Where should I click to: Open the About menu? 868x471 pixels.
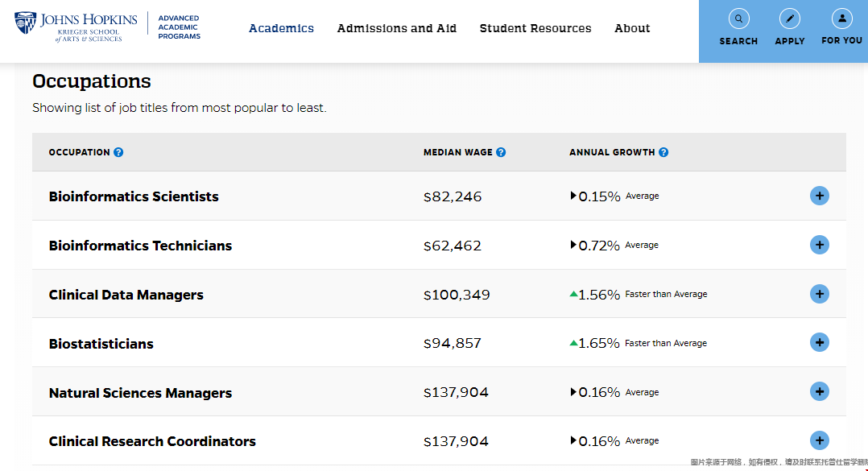(632, 28)
